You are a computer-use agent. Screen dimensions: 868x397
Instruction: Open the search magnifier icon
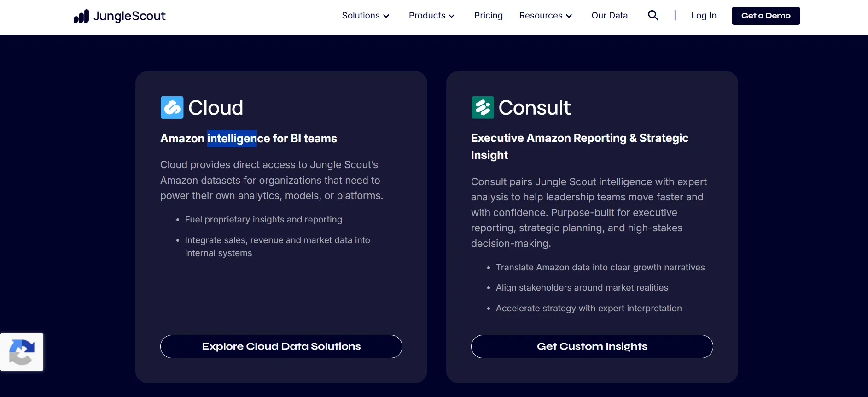pyautogui.click(x=653, y=16)
